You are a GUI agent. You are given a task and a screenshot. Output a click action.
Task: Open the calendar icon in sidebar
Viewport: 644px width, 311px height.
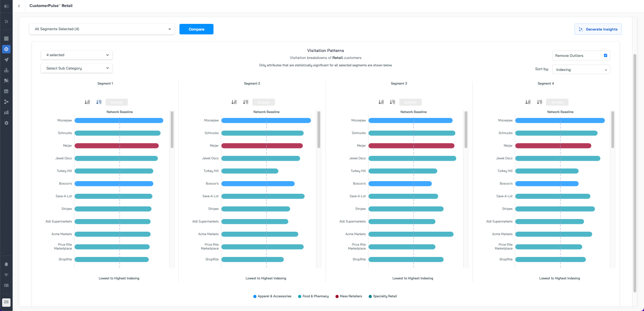tap(6, 91)
